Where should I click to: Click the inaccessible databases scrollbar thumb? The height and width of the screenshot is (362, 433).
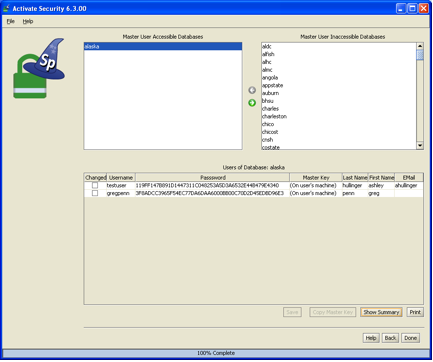coord(420,55)
